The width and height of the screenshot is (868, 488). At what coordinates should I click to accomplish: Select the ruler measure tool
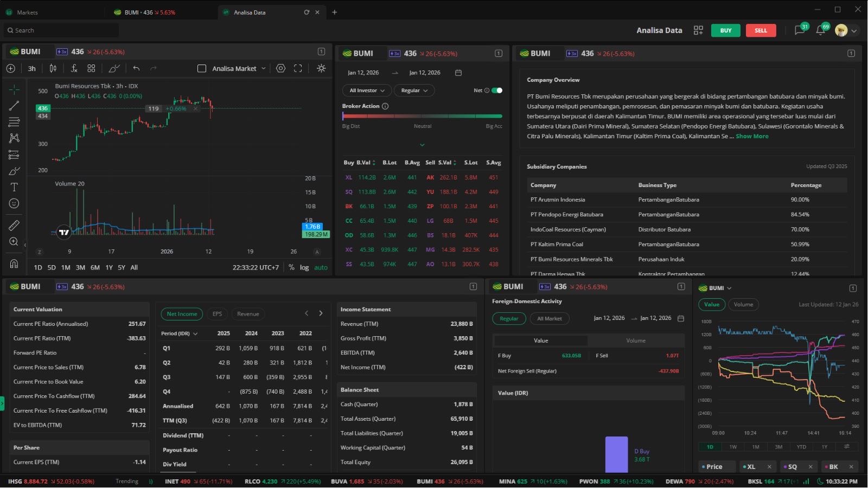(x=14, y=225)
